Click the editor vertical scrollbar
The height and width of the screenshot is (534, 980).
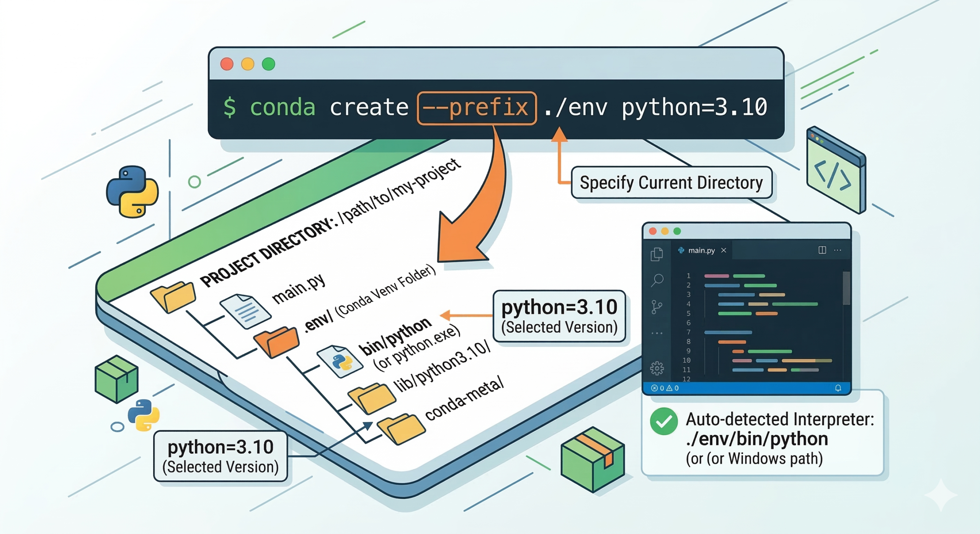click(x=846, y=289)
